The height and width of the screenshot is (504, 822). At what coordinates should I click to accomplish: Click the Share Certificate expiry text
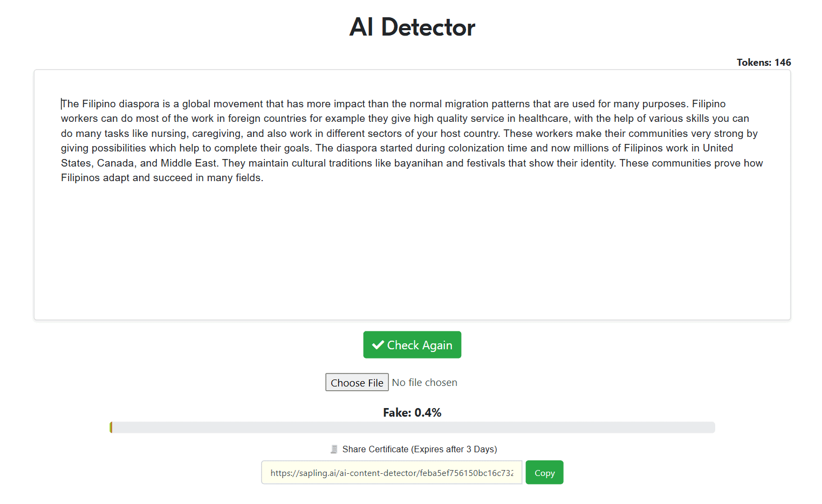420,449
